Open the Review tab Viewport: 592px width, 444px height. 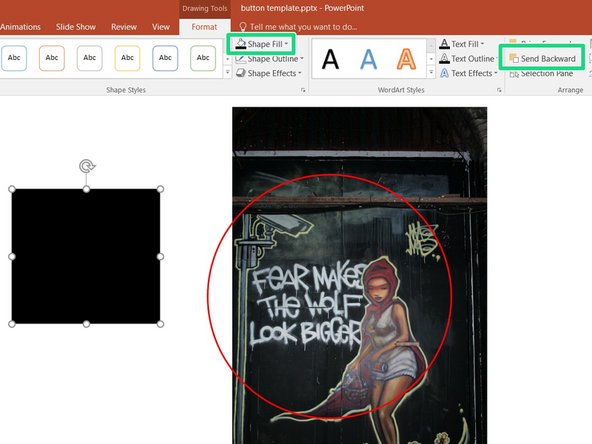pyautogui.click(x=124, y=27)
